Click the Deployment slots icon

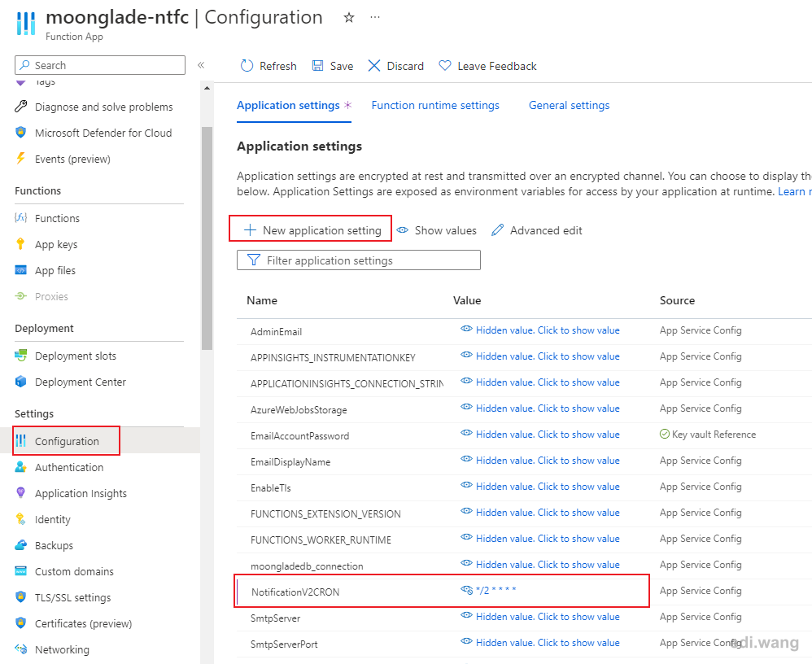pyautogui.click(x=20, y=356)
